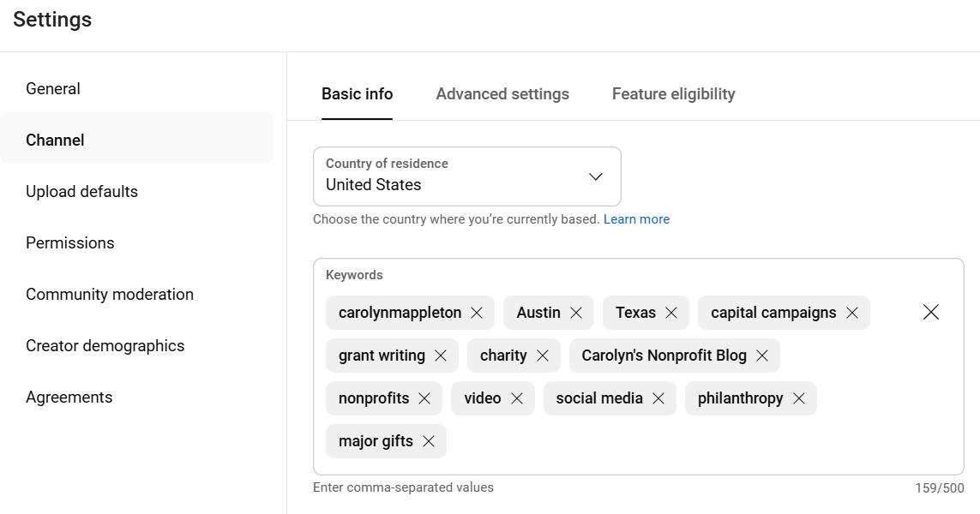This screenshot has width=980, height=514.
Task: Open Community moderation settings section
Action: (110, 294)
